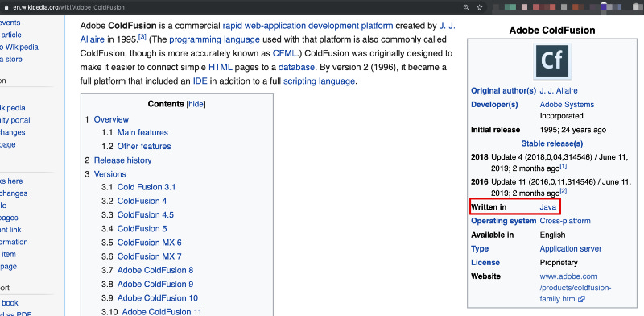
Task: Visit www.adobe.com ColdFusion website link
Action: click(x=575, y=288)
